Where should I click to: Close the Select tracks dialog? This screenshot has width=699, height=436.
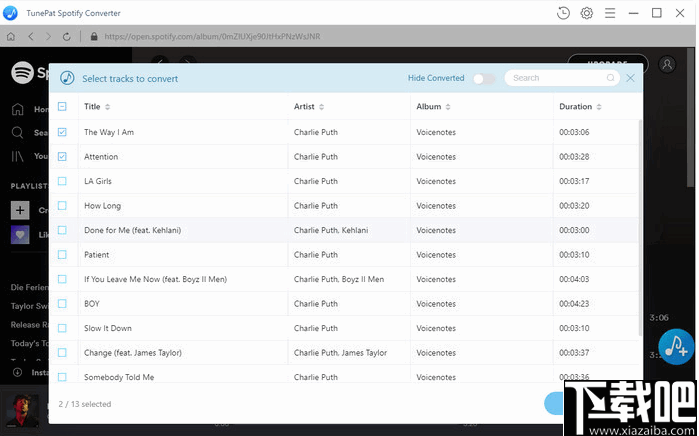[630, 78]
